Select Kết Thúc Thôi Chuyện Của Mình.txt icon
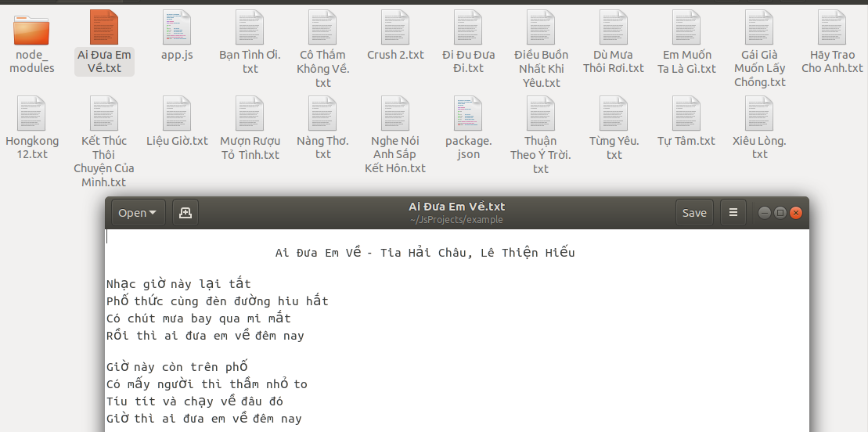868x432 pixels. pos(104,113)
